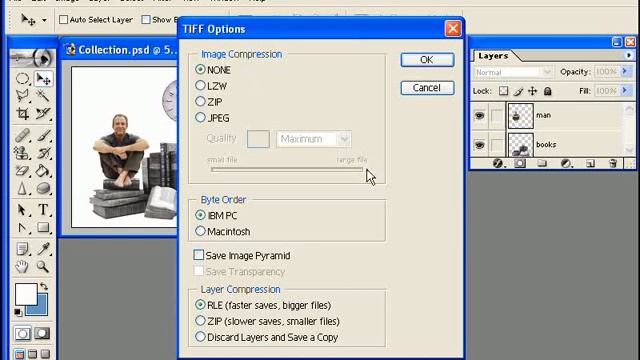Lock all with the padlock icon
Screen dimensions: 640x360
548,91
